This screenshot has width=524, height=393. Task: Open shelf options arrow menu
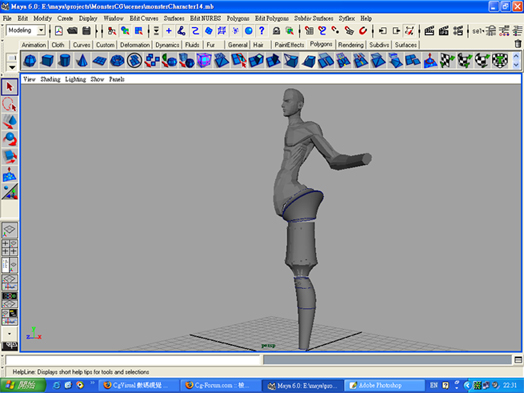pos(12,67)
